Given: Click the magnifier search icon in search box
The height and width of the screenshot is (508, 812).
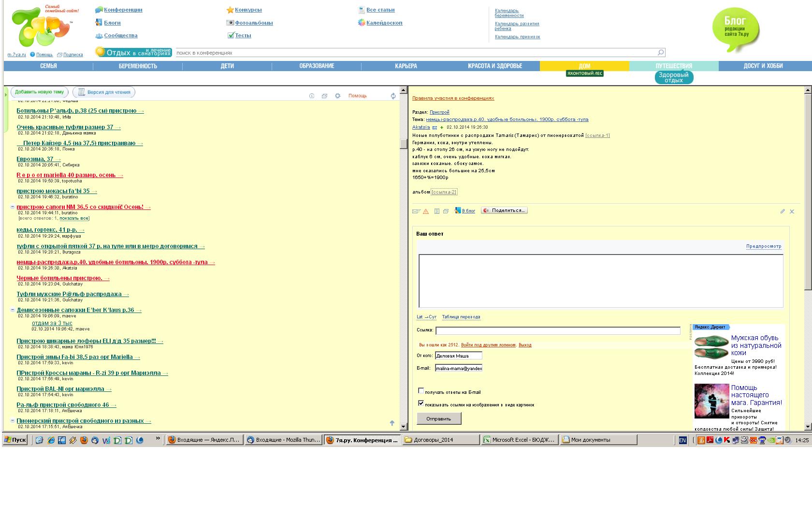Looking at the screenshot, I should point(661,52).
